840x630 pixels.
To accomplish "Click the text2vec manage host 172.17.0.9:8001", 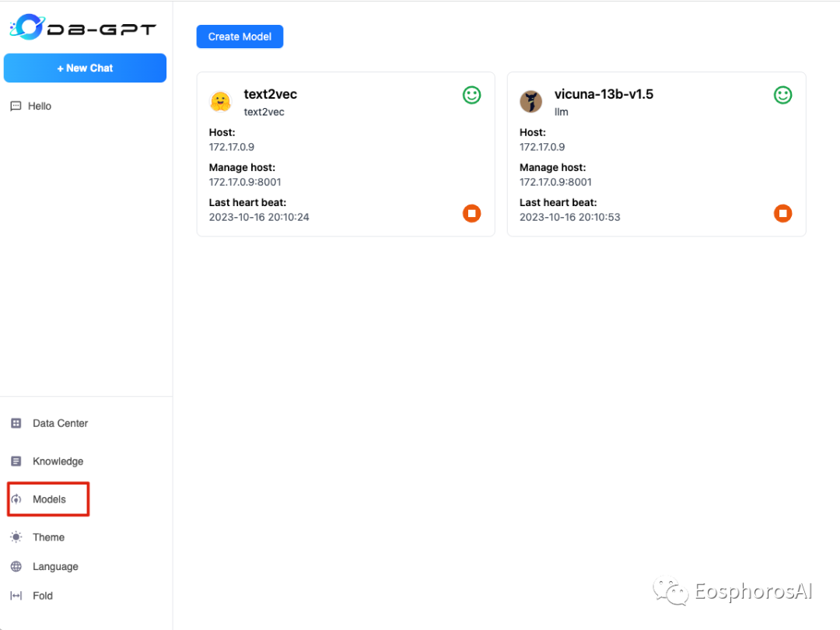I will pos(245,182).
